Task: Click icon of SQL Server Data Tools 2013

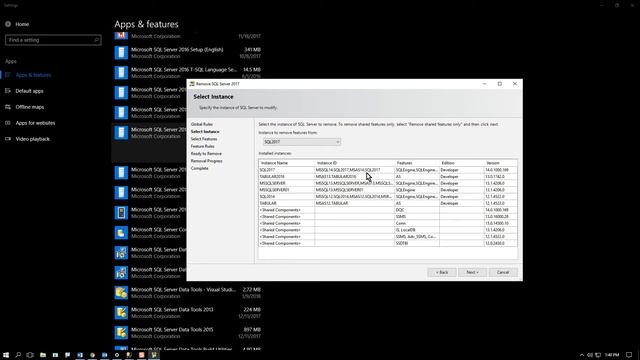Action: coord(121,313)
